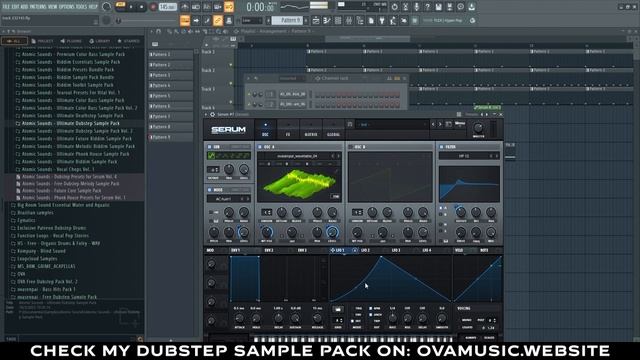Viewport: 640px width, 360px height.
Task: Toggle the SUB oscillator on/off
Action: [209, 147]
